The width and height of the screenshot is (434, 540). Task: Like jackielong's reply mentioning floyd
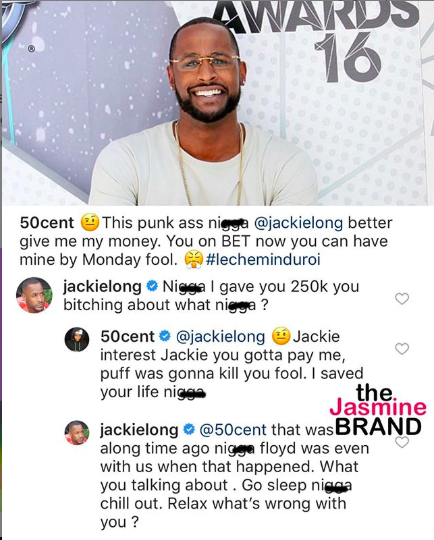(402, 442)
